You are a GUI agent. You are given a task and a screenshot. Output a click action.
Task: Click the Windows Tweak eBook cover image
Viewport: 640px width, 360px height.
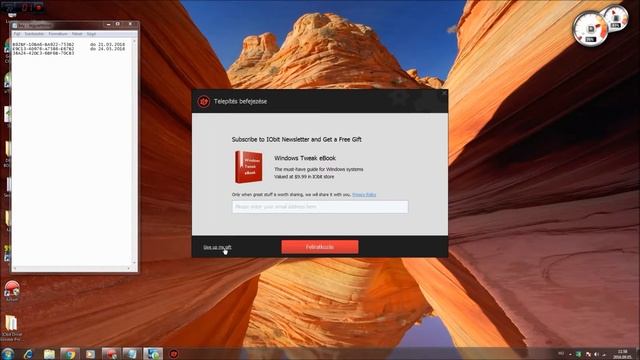pyautogui.click(x=249, y=167)
